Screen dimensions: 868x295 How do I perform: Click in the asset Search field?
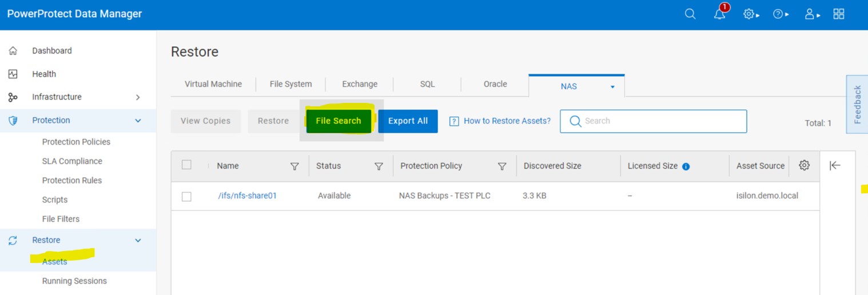[x=653, y=121]
